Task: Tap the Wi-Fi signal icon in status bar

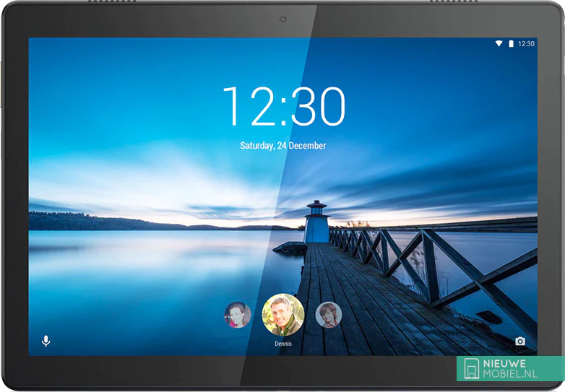Action: 499,44
